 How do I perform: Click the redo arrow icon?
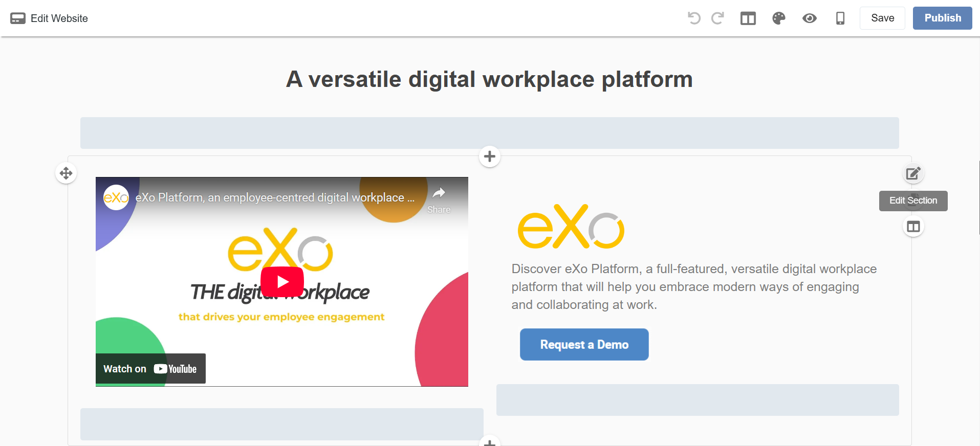[x=717, y=18]
